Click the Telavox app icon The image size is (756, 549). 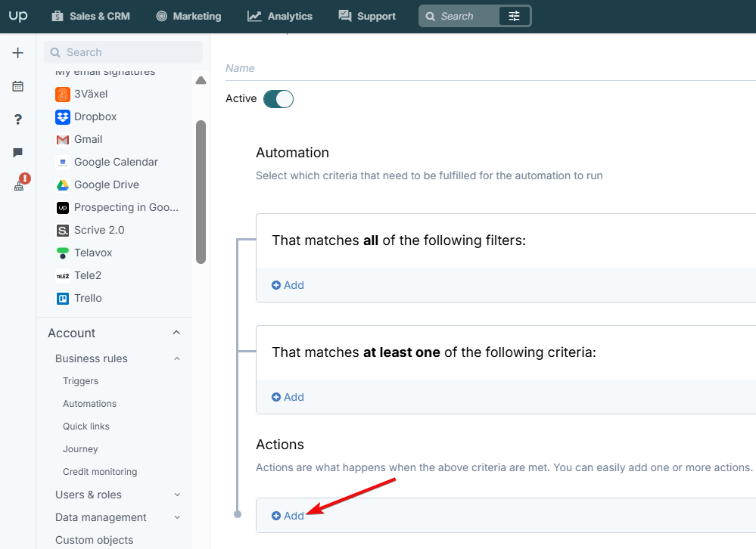pyautogui.click(x=63, y=253)
